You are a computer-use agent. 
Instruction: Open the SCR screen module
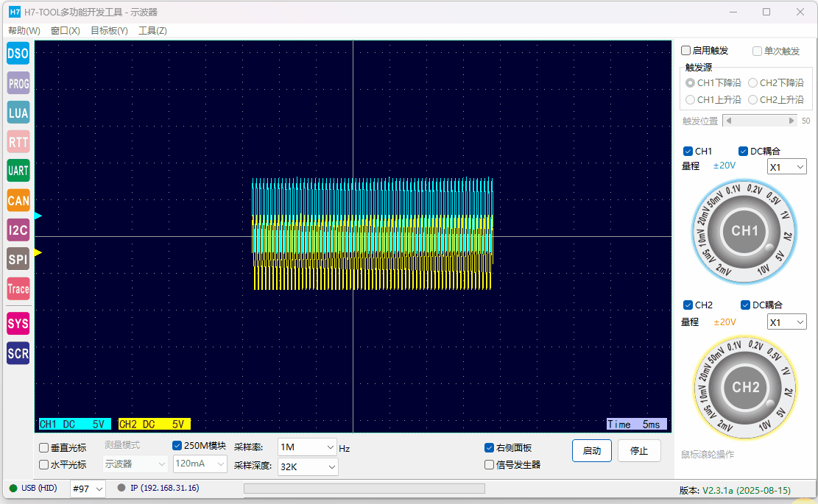click(18, 353)
